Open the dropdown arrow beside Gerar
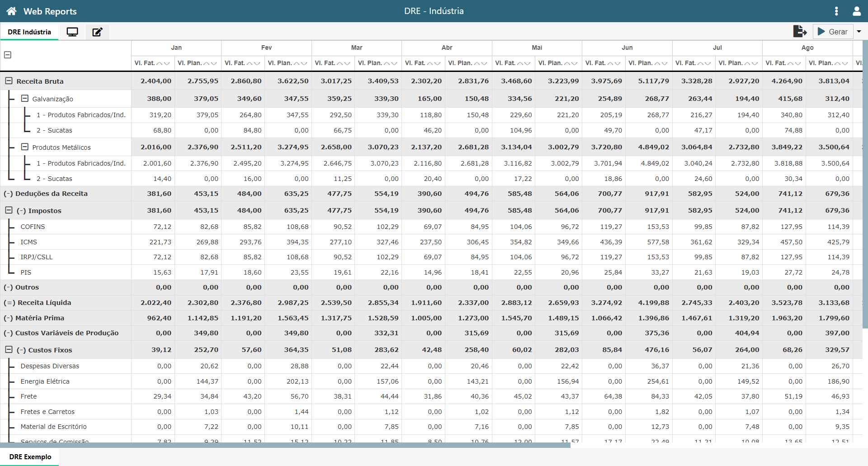 (859, 32)
